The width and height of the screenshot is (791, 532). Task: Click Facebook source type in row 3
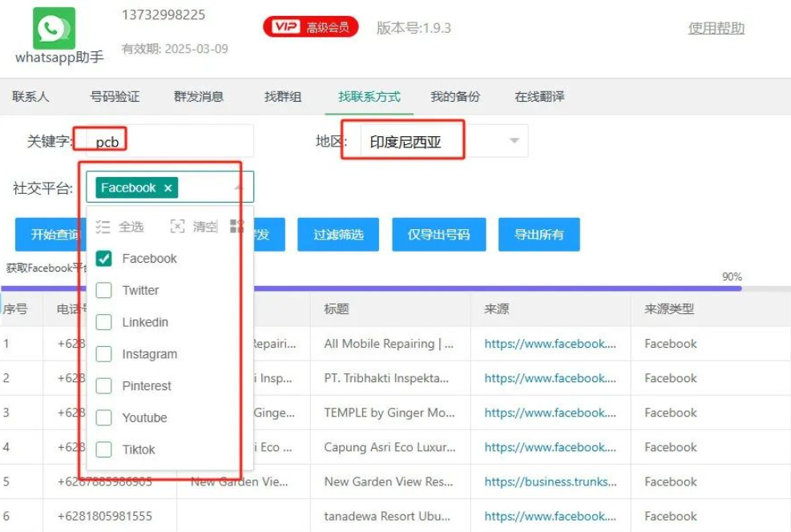(671, 413)
